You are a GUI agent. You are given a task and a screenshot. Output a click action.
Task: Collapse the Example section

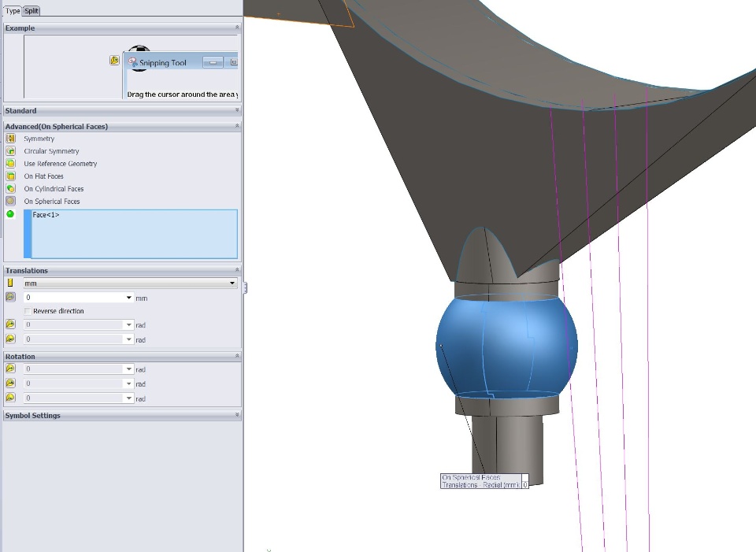click(237, 28)
